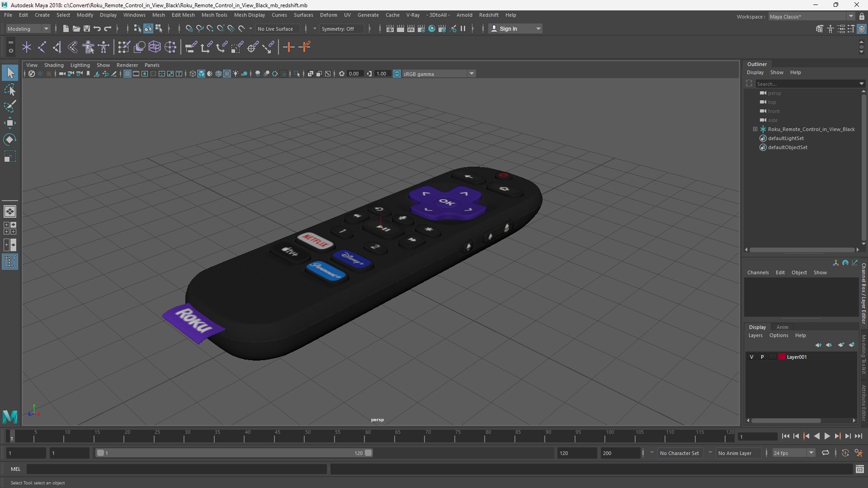
Task: Click the Save Scene disk icon
Action: 86,28
